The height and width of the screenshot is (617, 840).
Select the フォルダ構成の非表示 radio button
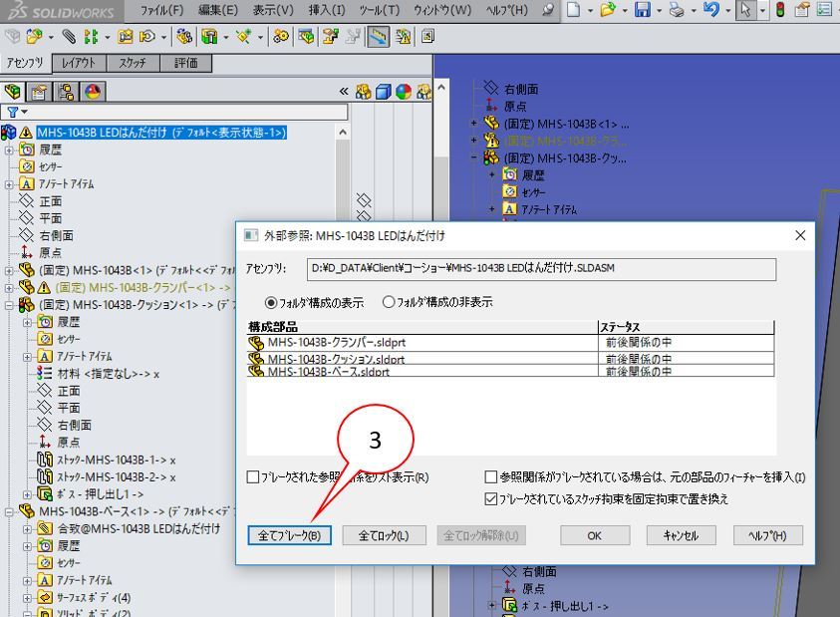389,302
